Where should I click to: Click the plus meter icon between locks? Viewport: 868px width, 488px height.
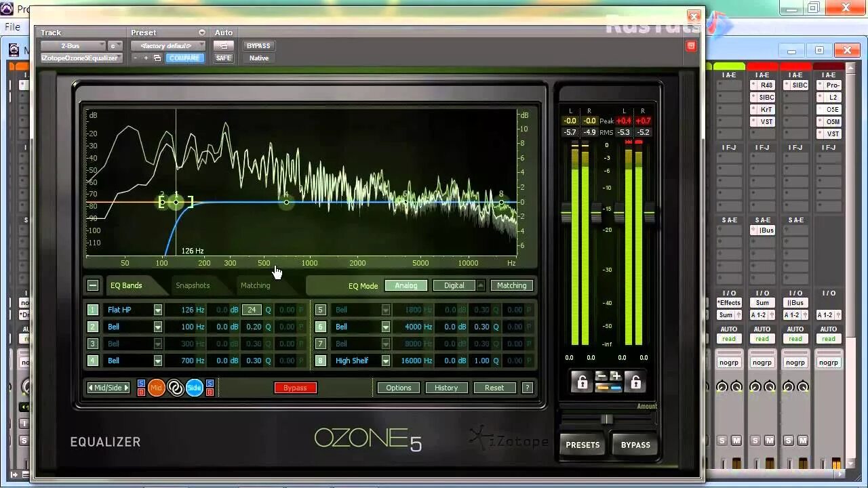[616, 376]
